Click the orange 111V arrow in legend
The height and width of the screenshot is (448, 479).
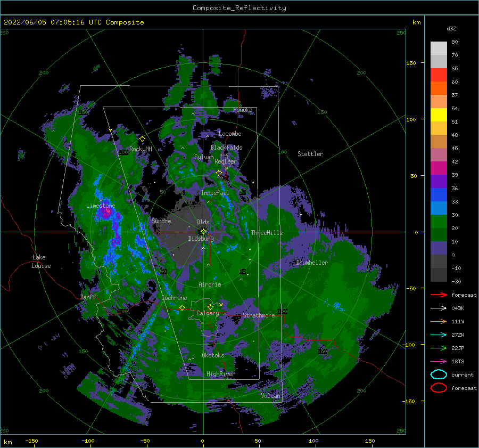(439, 321)
